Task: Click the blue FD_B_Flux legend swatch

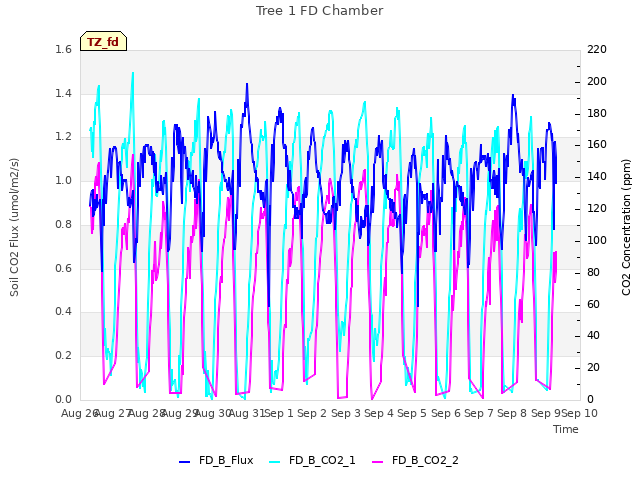Action: (184, 462)
